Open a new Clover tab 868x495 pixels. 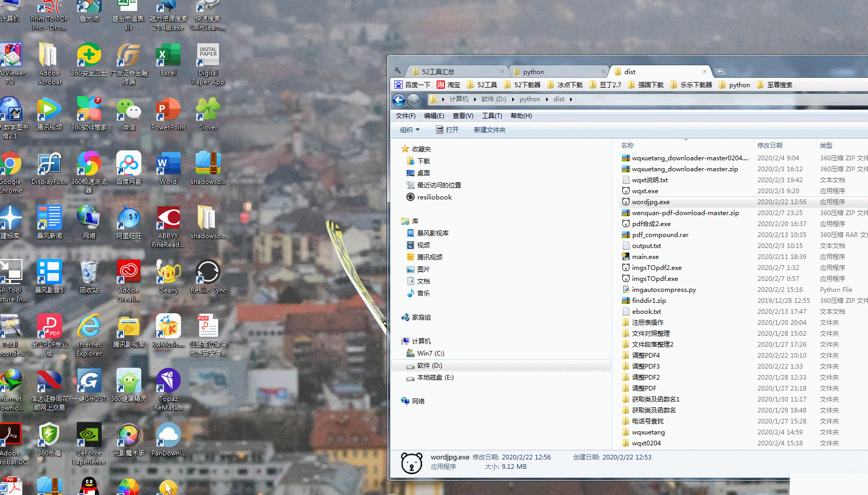[x=720, y=72]
